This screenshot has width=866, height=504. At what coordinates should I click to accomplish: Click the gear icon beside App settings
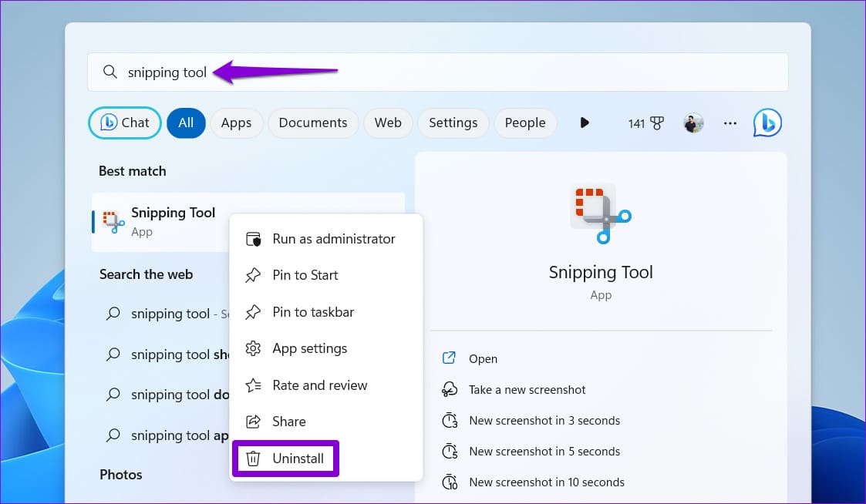click(x=253, y=348)
